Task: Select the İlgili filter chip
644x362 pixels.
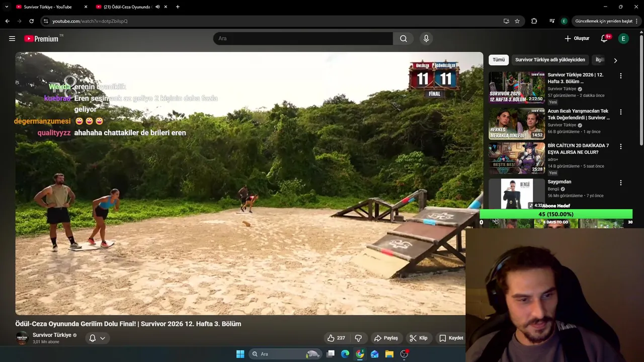Action: point(599,60)
